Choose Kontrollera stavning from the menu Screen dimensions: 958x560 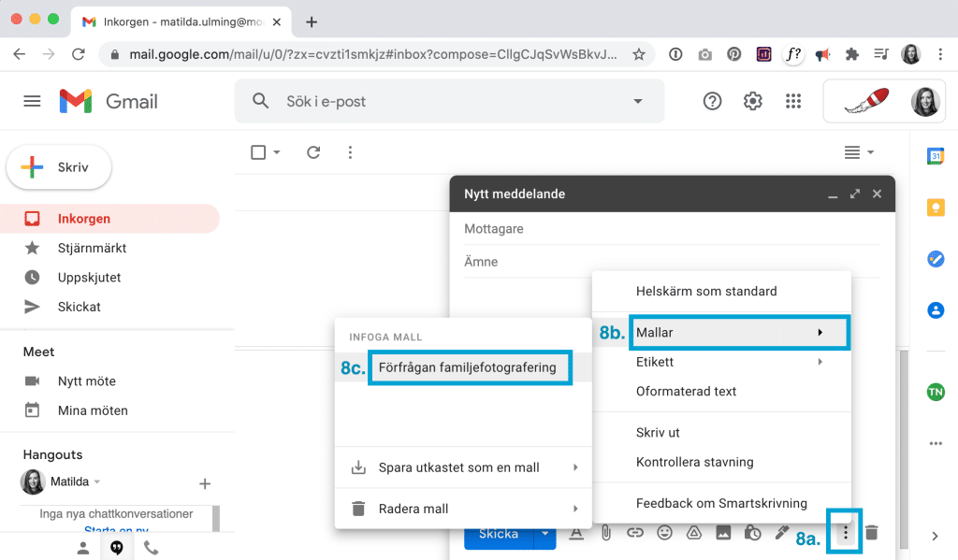click(x=694, y=462)
